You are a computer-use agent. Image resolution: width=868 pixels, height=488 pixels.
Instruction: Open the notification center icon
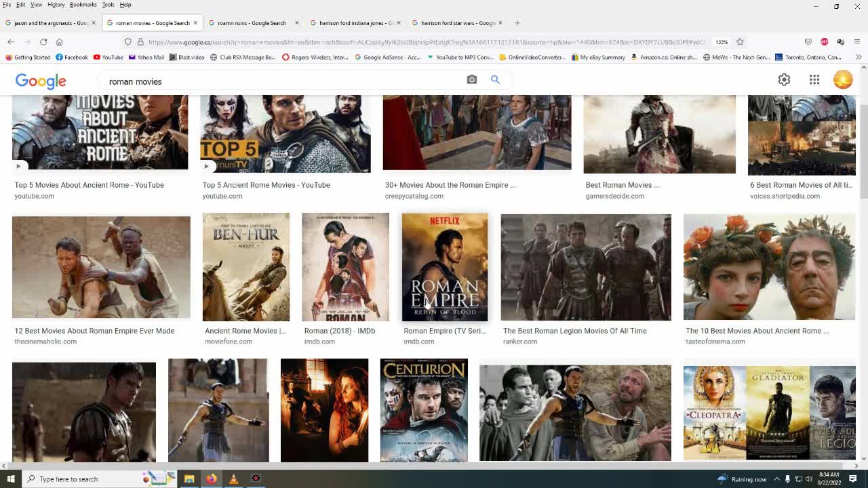[x=853, y=479]
